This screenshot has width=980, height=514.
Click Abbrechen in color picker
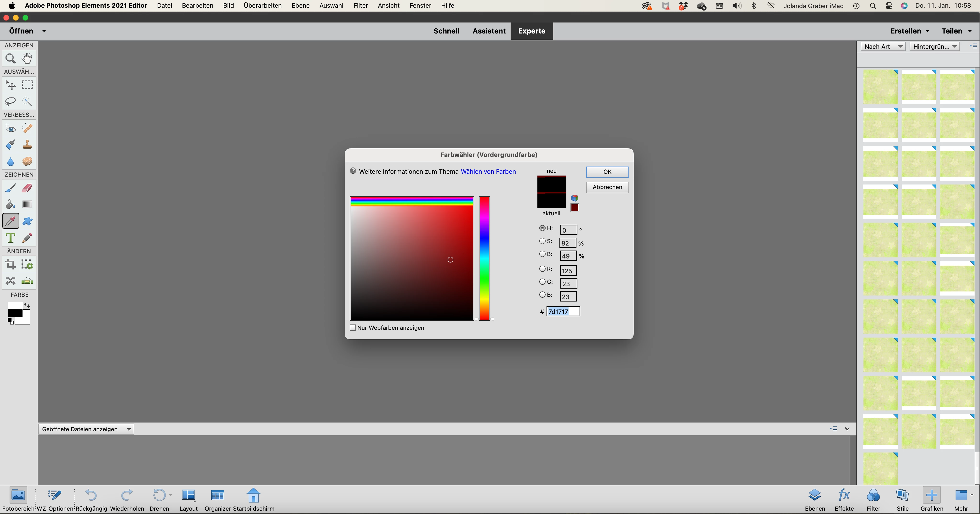[x=607, y=187]
